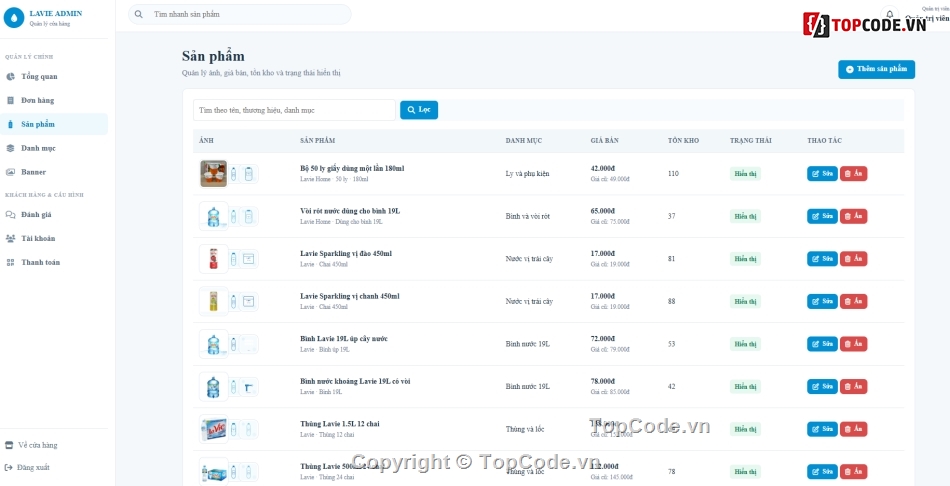Click main thumbnail of Sparkling vị đào
This screenshot has height=486, width=950.
(213, 259)
